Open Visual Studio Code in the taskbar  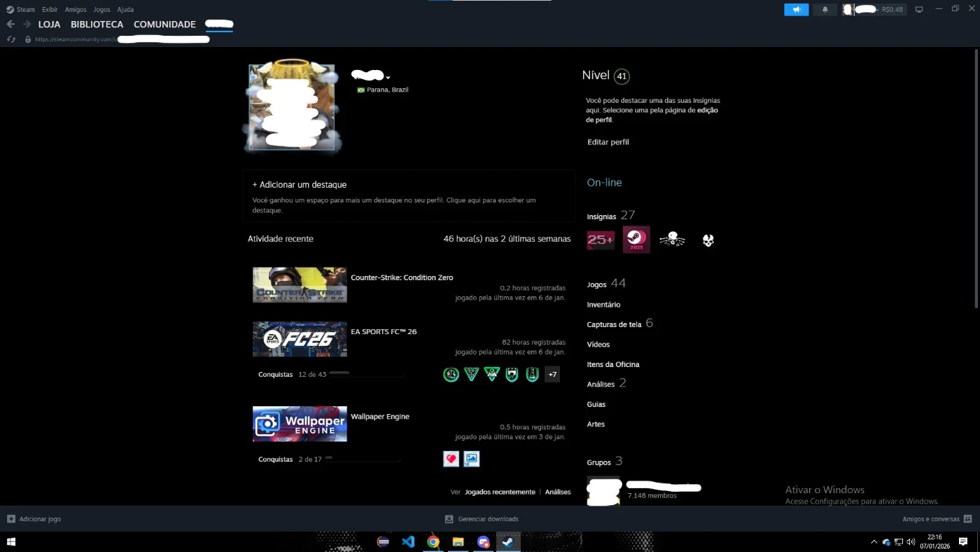[408, 541]
